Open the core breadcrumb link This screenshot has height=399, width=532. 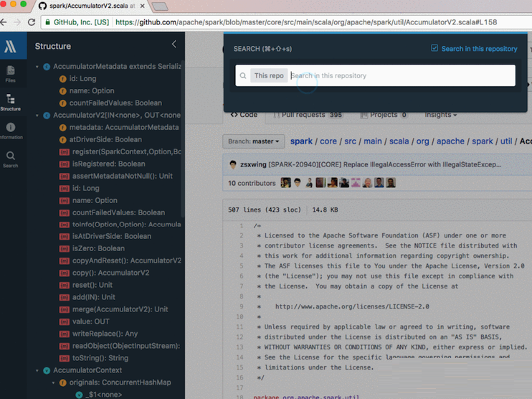point(328,141)
